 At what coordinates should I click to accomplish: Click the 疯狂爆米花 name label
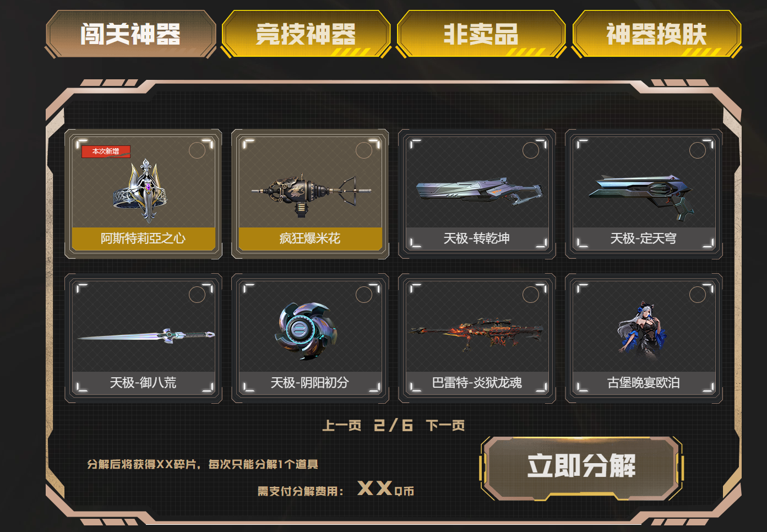(310, 238)
